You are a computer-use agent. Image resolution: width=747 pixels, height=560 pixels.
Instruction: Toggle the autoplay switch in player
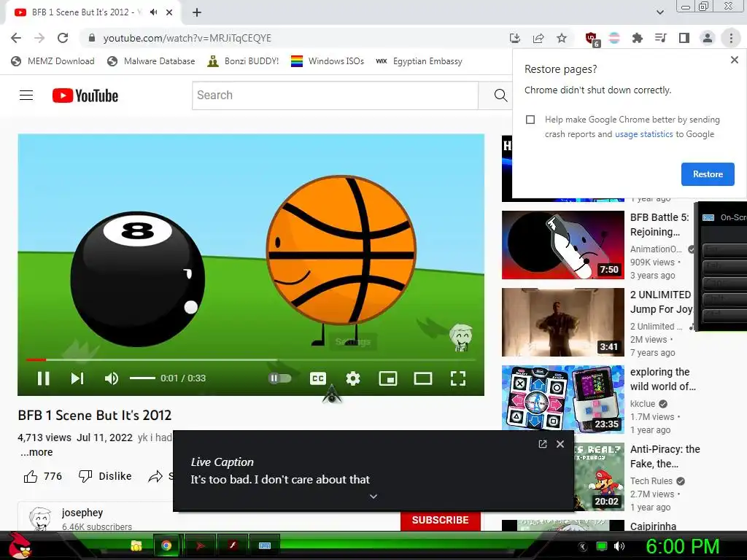279,378
